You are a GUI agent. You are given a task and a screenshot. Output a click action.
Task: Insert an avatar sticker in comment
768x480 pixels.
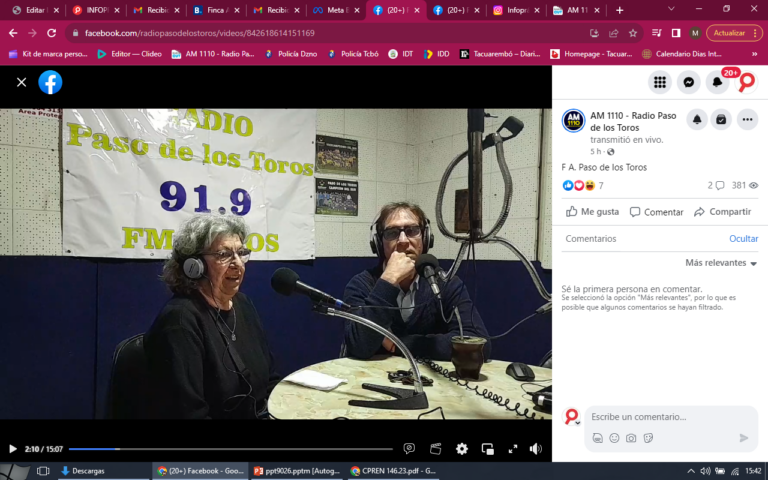coord(598,438)
